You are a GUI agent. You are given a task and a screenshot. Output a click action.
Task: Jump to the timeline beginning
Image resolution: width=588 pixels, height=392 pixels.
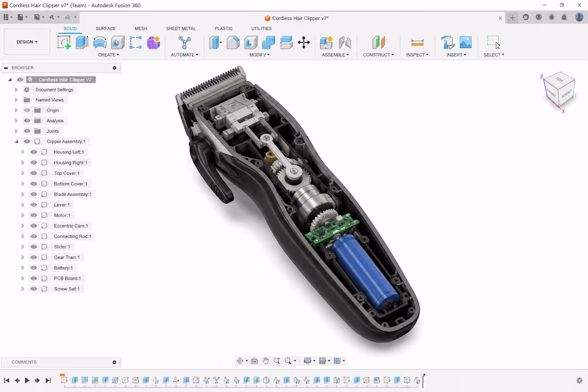[x=6, y=380]
